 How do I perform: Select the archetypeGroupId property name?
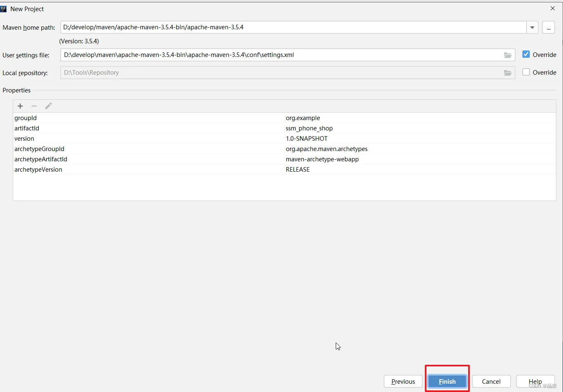click(x=39, y=149)
